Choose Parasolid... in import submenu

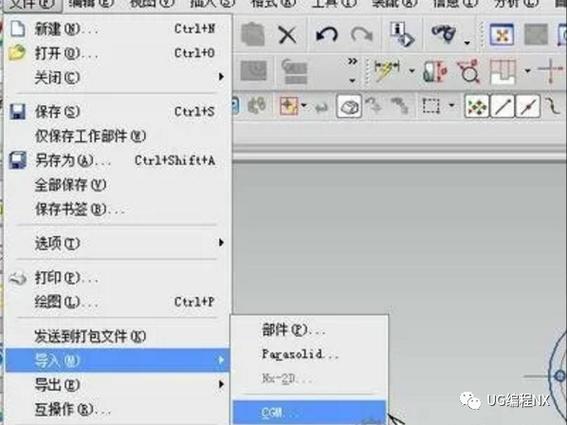click(x=310, y=354)
